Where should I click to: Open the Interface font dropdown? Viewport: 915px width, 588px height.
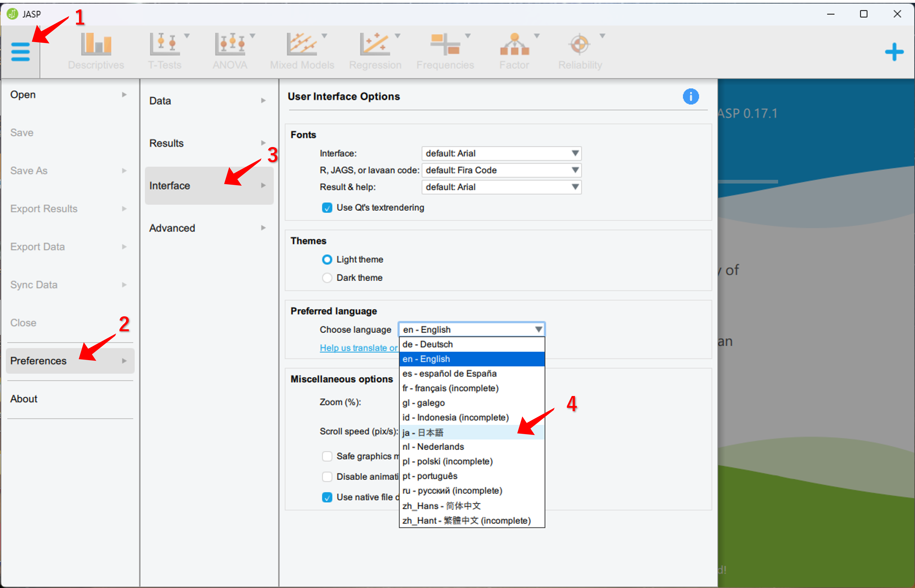(x=501, y=153)
